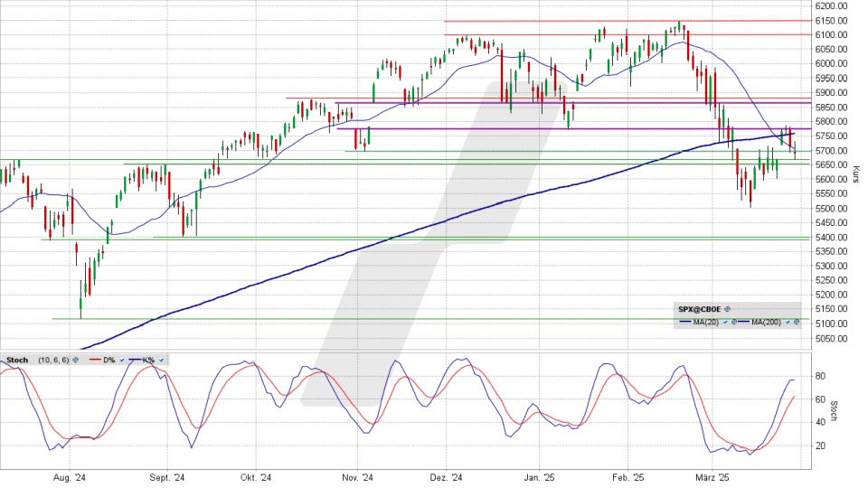Click the Feb. '25 date label

click(628, 478)
